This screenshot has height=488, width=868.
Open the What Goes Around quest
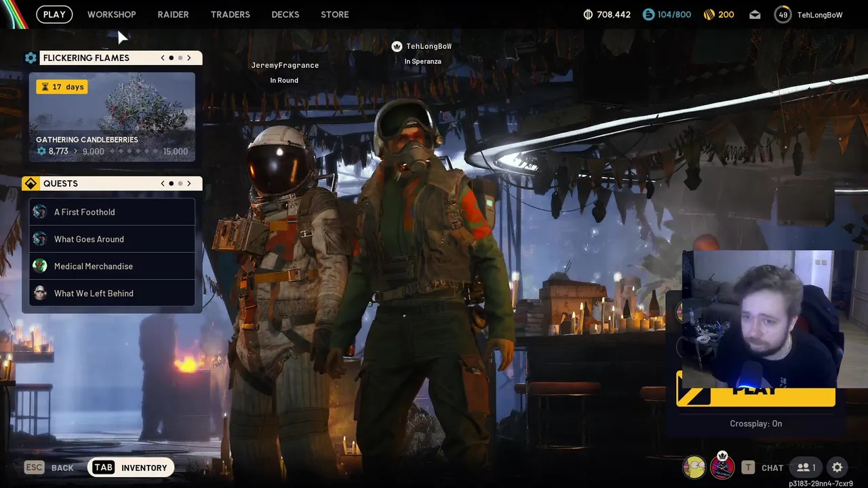(112, 239)
